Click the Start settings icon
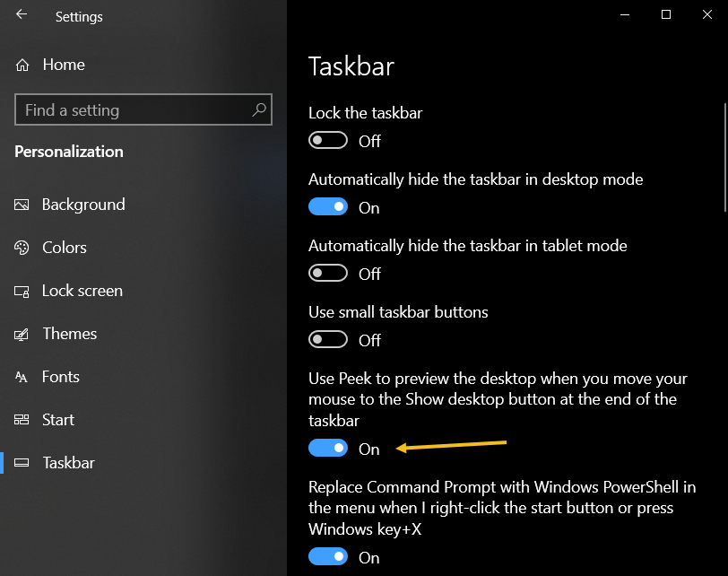 pyautogui.click(x=22, y=420)
